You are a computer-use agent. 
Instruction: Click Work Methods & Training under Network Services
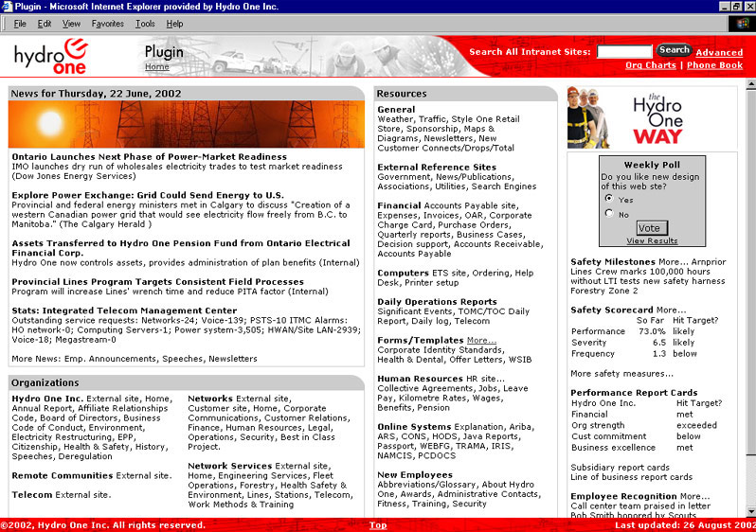pos(241,505)
